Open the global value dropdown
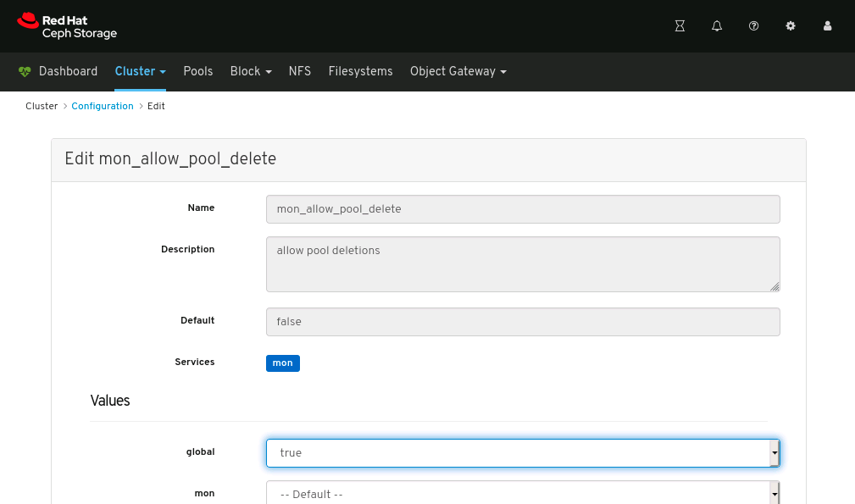The width and height of the screenshot is (855, 504). coord(523,453)
